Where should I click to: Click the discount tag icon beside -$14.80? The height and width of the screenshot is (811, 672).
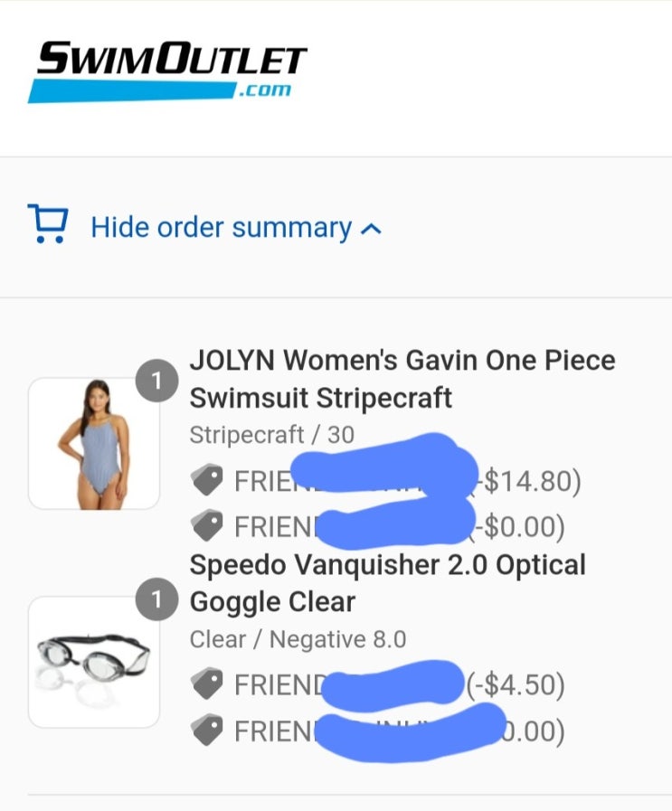pyautogui.click(x=207, y=480)
